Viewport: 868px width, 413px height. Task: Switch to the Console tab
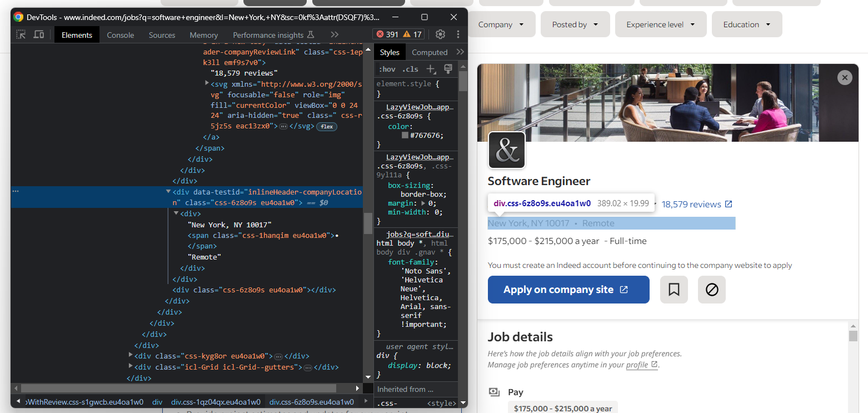(x=121, y=35)
